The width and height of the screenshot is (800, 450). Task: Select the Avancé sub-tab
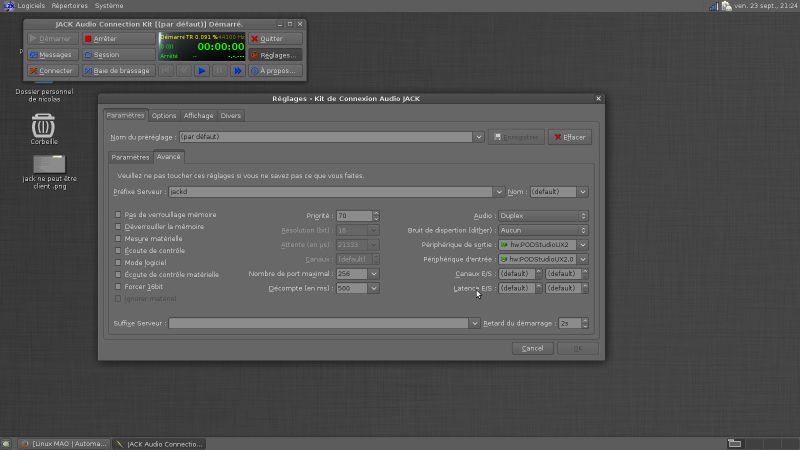coord(168,157)
